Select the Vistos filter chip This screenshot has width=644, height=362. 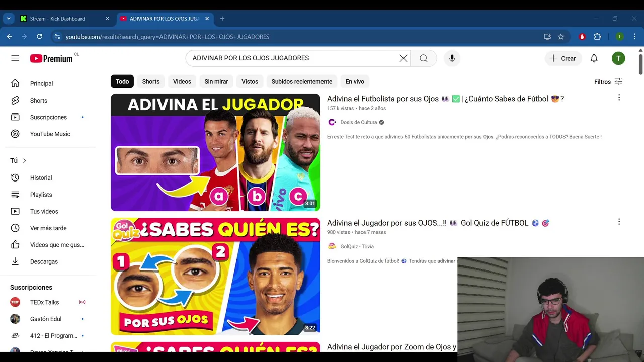[250, 81]
